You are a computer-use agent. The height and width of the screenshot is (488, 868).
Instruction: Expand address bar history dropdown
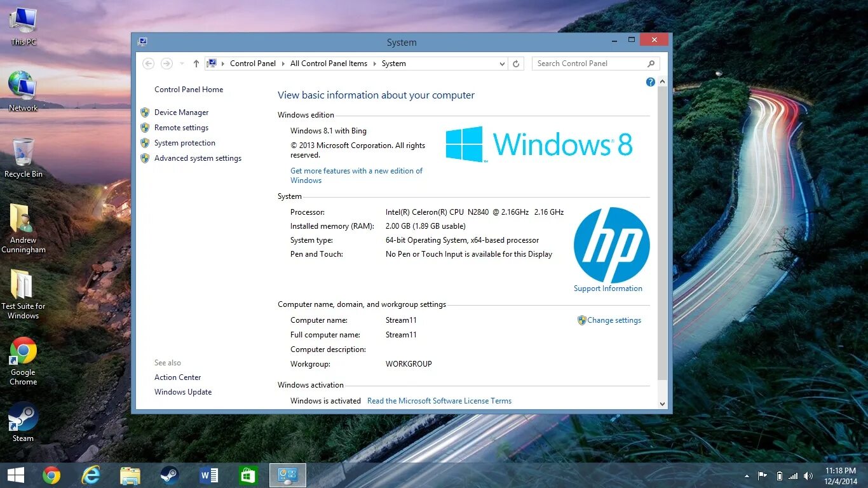[x=502, y=64]
